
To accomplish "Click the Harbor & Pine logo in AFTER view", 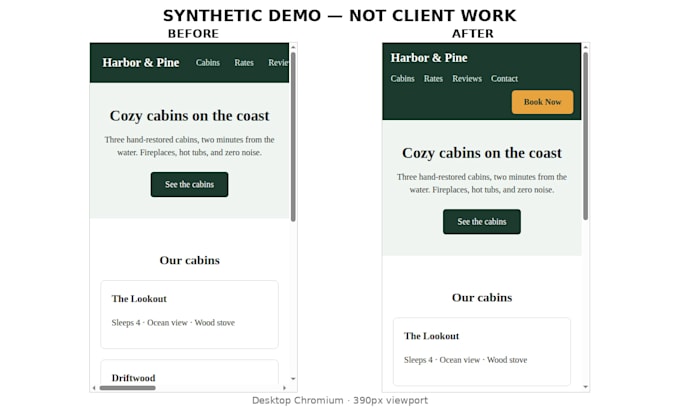I will pyautogui.click(x=429, y=58).
